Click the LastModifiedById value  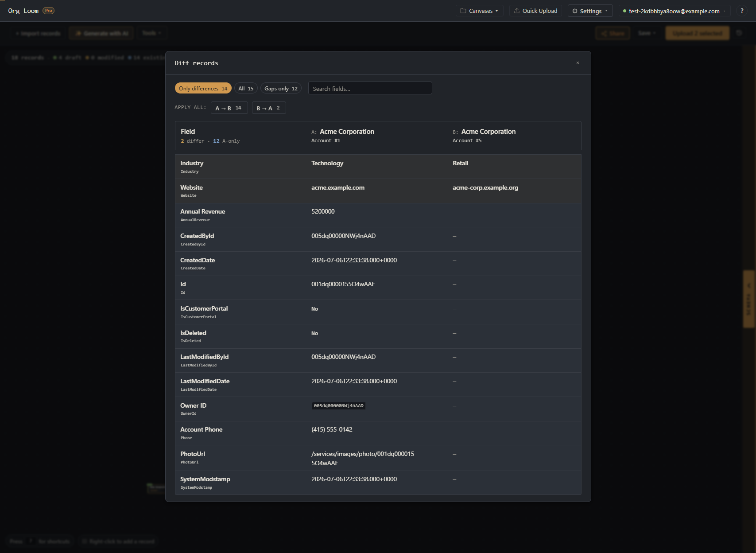(x=343, y=357)
